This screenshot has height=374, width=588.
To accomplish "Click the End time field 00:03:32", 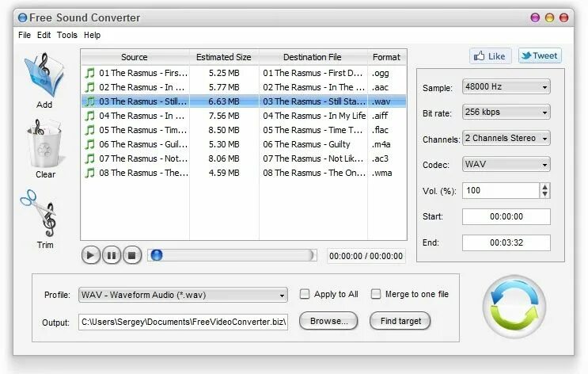I will [506, 242].
